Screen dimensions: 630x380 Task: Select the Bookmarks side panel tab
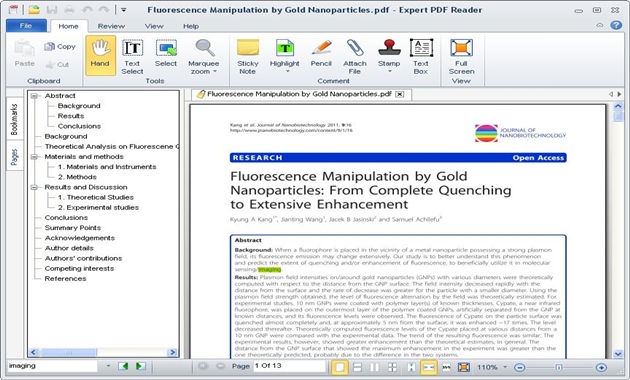tap(15, 119)
